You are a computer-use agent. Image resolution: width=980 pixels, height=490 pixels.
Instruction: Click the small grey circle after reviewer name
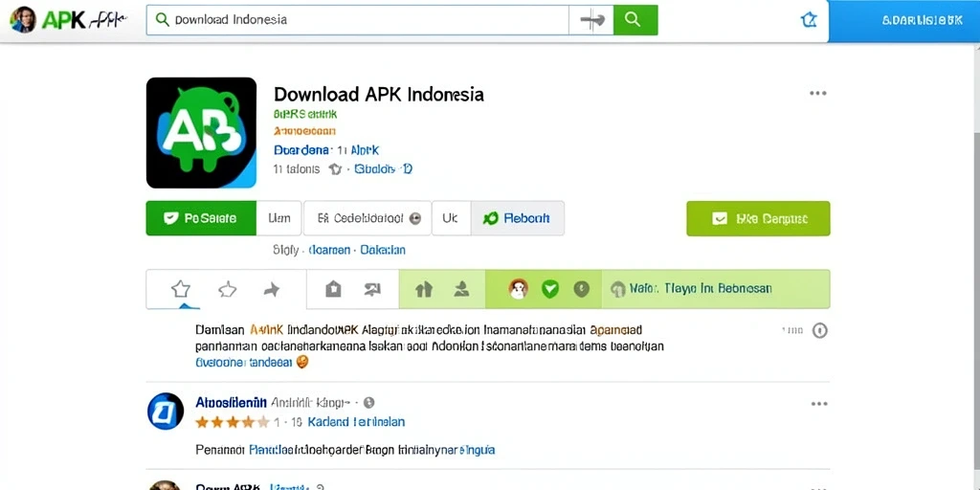click(x=368, y=403)
